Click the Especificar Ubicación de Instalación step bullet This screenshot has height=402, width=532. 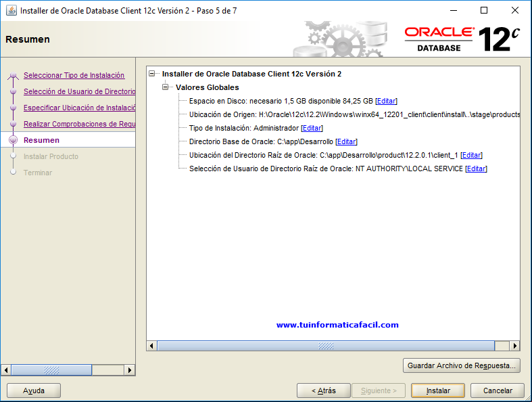14,108
